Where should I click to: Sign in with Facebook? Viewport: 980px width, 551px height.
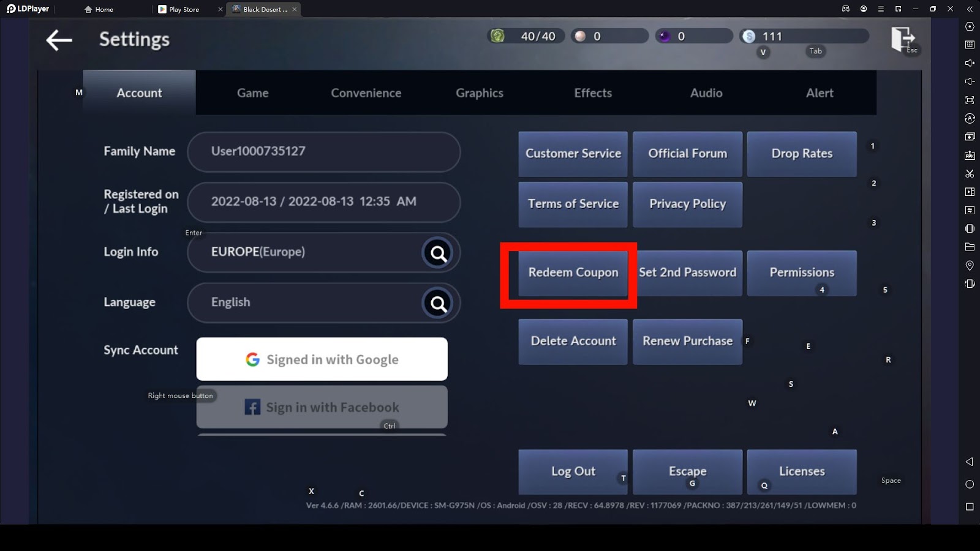pos(322,407)
